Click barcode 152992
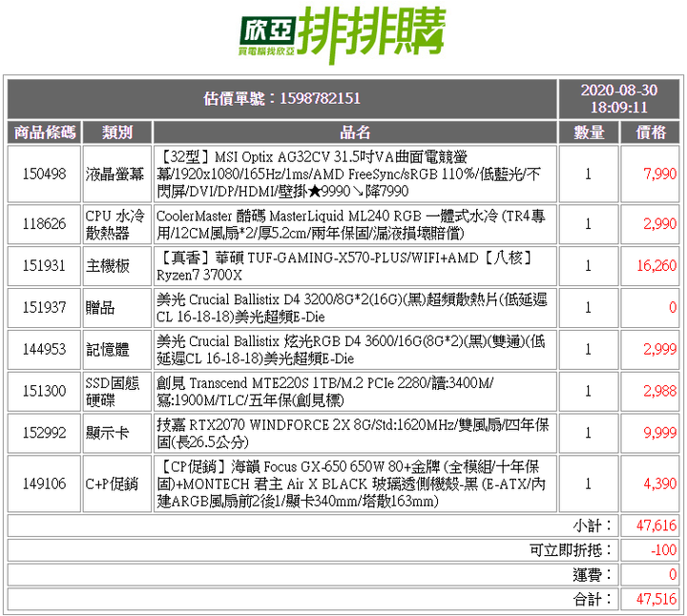The height and width of the screenshot is (616, 687). pyautogui.click(x=44, y=433)
